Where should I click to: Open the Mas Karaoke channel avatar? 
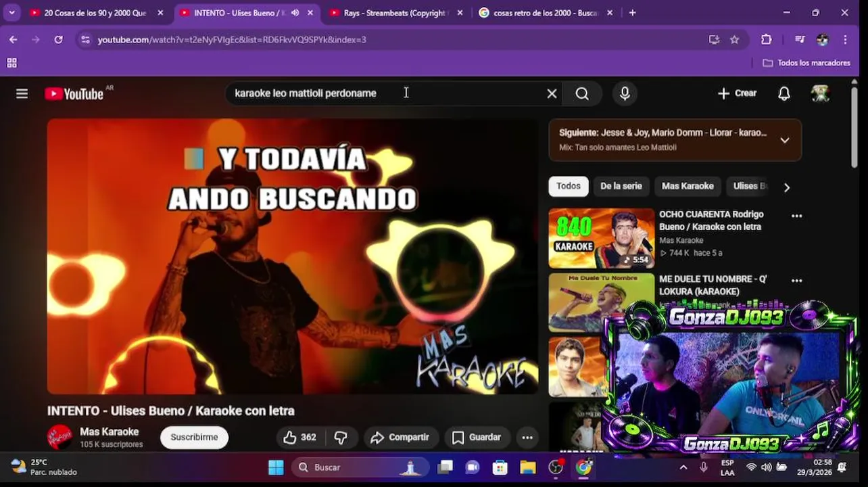[x=59, y=437]
